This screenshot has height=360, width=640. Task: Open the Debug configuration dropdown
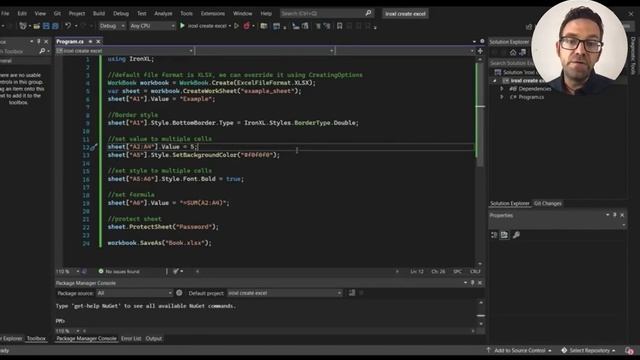pyautogui.click(x=112, y=26)
